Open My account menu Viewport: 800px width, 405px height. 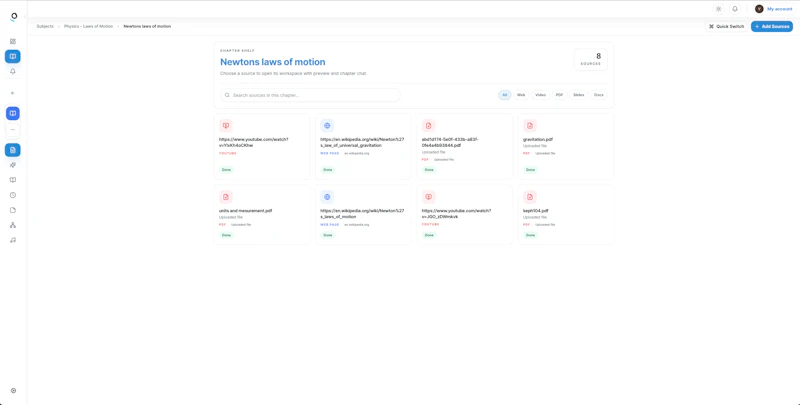coord(780,9)
